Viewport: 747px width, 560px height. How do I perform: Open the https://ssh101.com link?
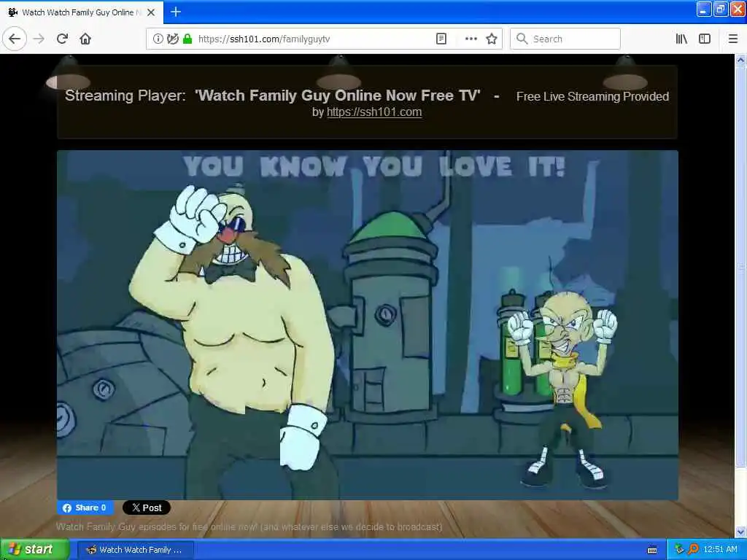pyautogui.click(x=374, y=112)
